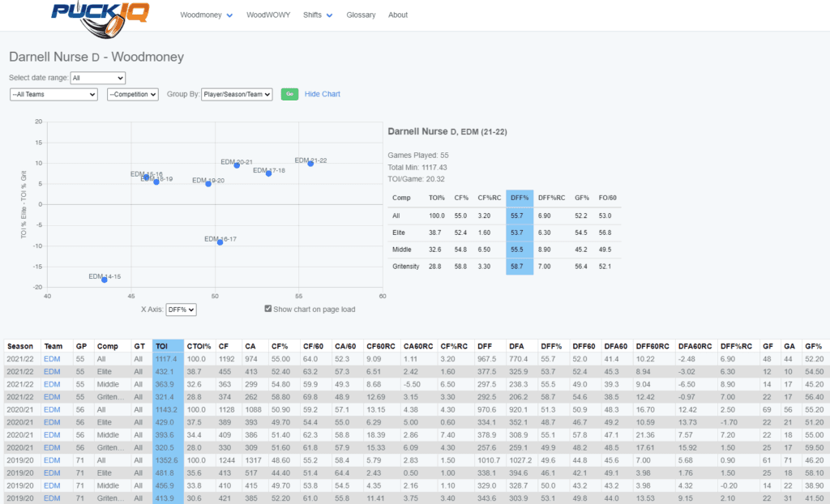Open the Group By selector

237,95
